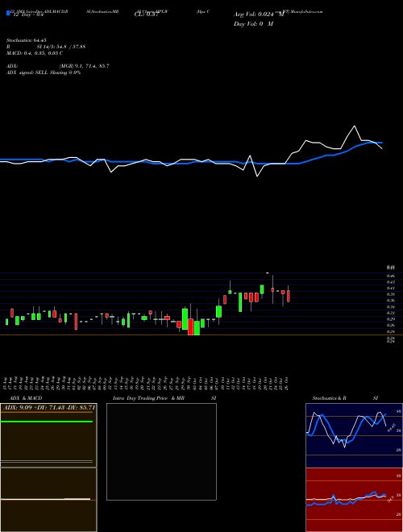
Task: Click the blue stochastics line in navy panel
Action: [x=346, y=428]
